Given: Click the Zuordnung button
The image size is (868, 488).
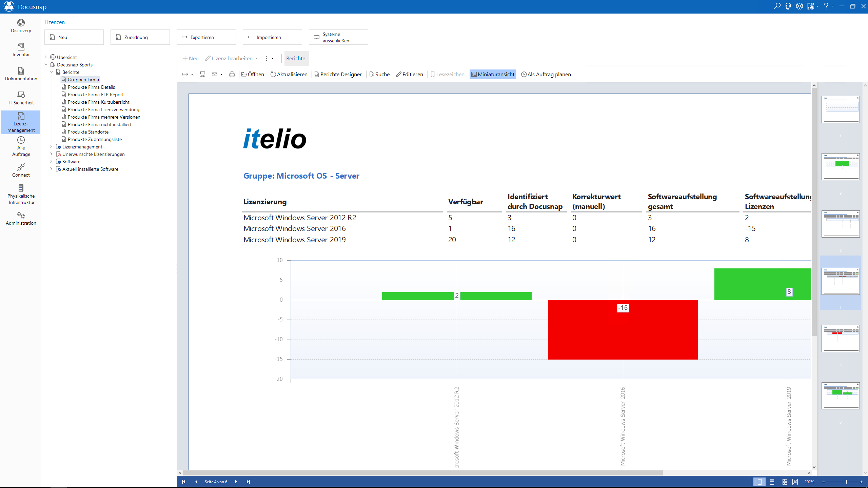Looking at the screenshot, I should pyautogui.click(x=140, y=37).
